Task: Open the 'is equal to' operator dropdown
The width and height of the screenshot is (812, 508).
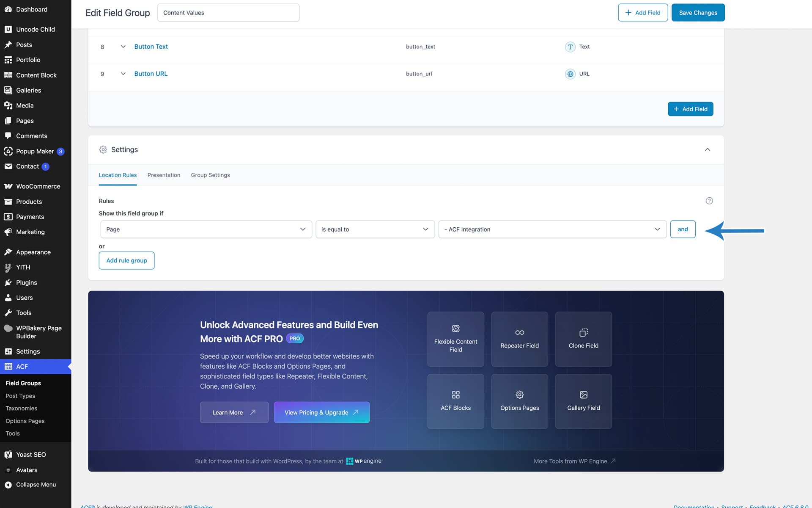Action: (x=375, y=229)
